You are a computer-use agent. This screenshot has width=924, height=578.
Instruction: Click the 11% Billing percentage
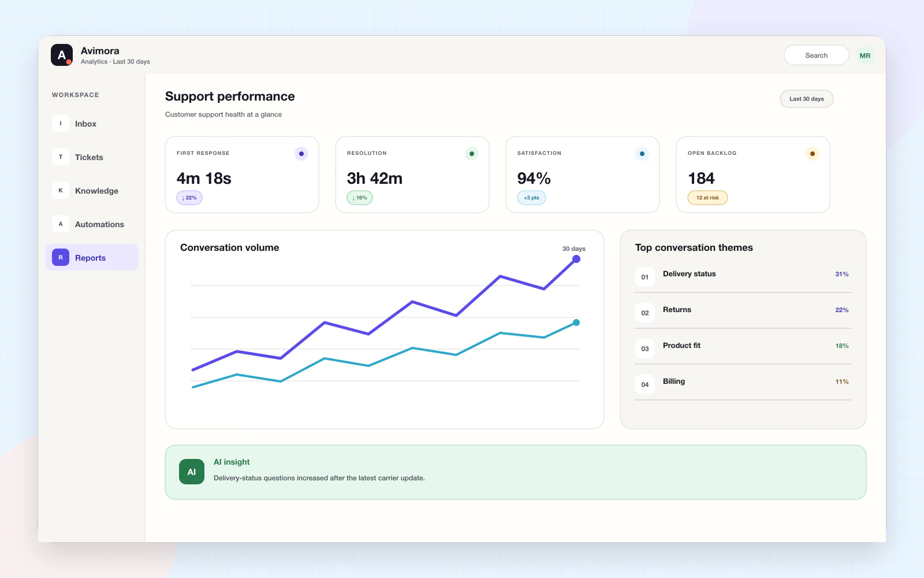coord(841,382)
